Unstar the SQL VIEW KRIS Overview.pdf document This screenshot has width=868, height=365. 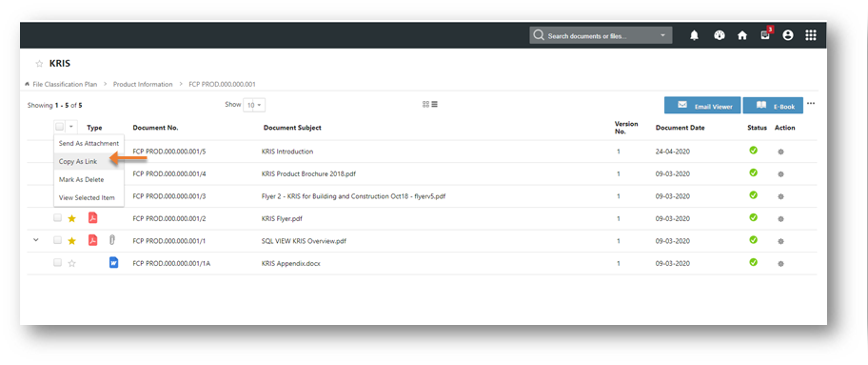pos(71,241)
